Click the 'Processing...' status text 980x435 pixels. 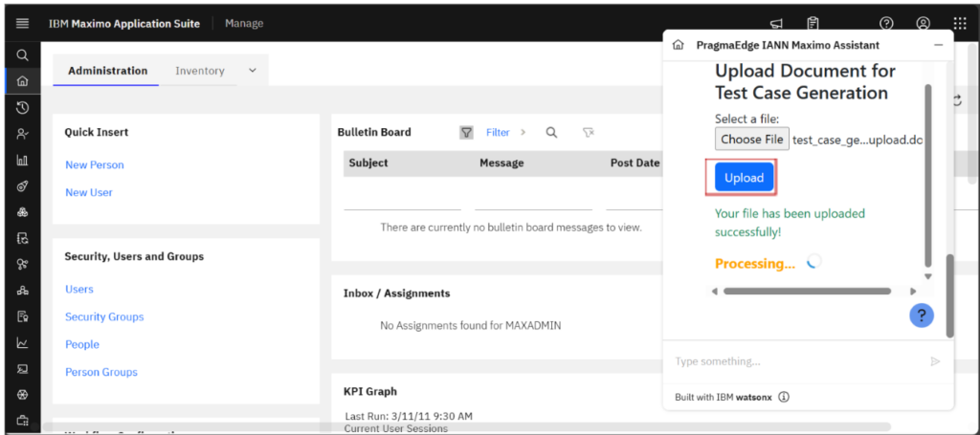pos(755,264)
